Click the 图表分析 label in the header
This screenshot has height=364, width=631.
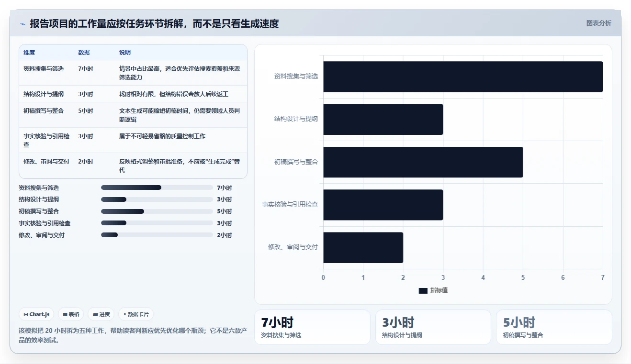tap(599, 23)
